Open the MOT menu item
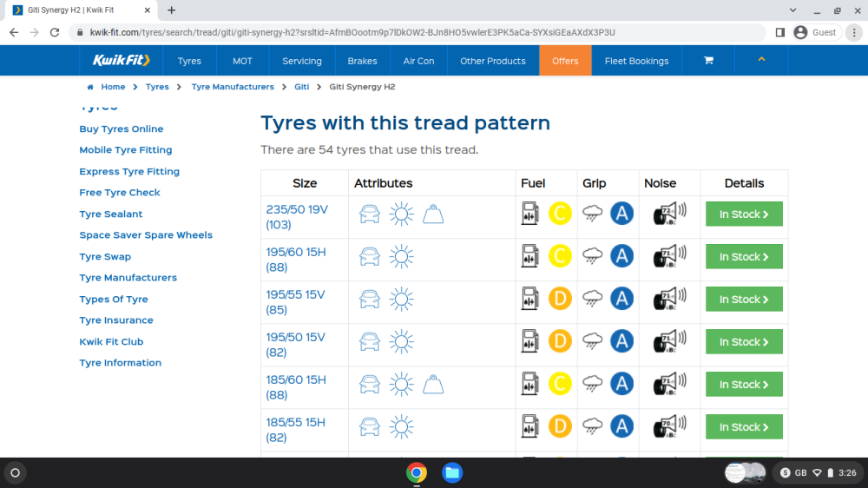868x488 pixels. click(x=242, y=61)
